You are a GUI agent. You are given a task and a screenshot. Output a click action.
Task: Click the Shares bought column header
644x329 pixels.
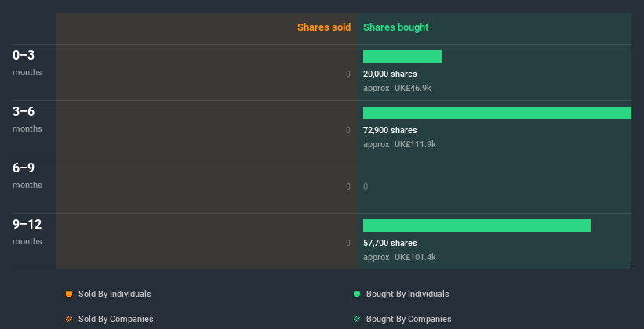396,27
